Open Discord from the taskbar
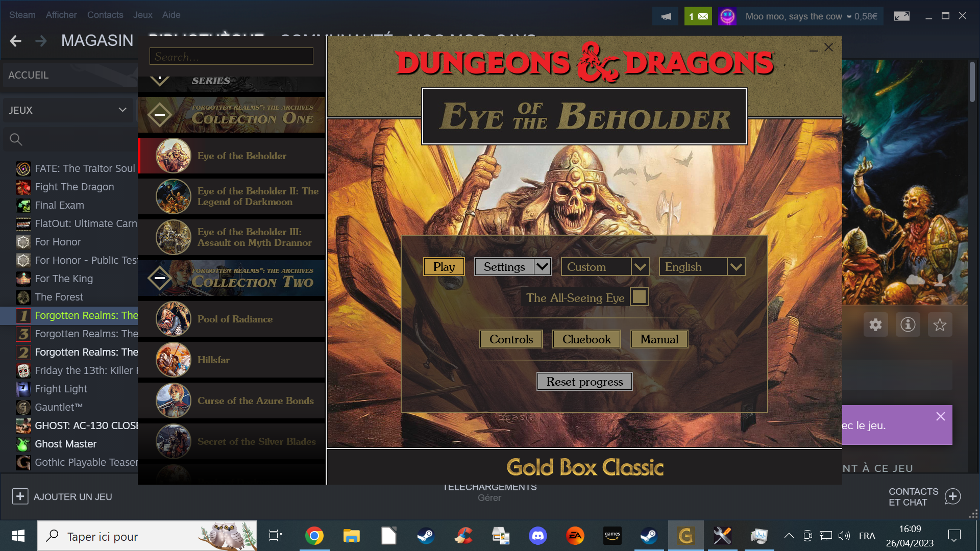This screenshot has width=980, height=551. click(537, 536)
